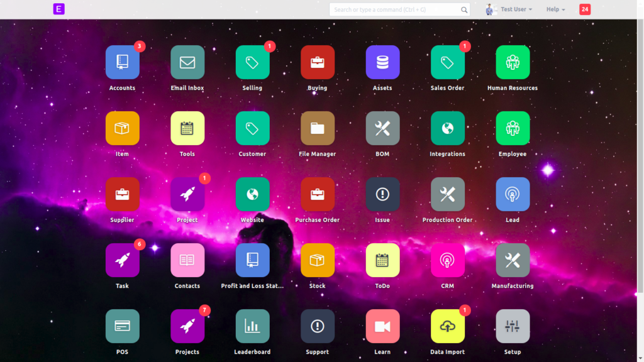Open the Profit and Loss Statement icon

[x=252, y=260]
